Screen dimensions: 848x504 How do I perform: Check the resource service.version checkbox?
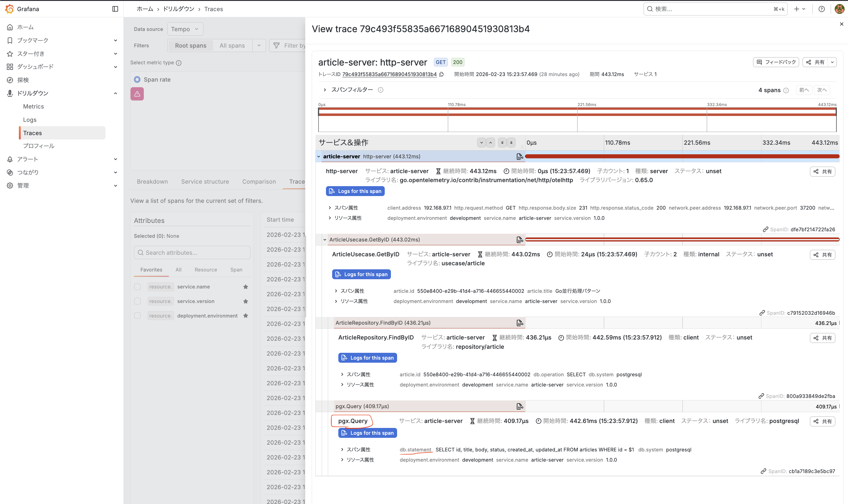137,301
